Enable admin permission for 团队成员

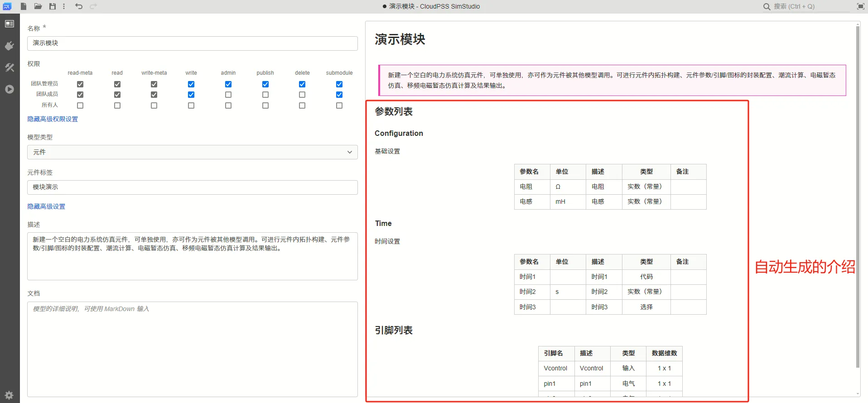click(228, 95)
